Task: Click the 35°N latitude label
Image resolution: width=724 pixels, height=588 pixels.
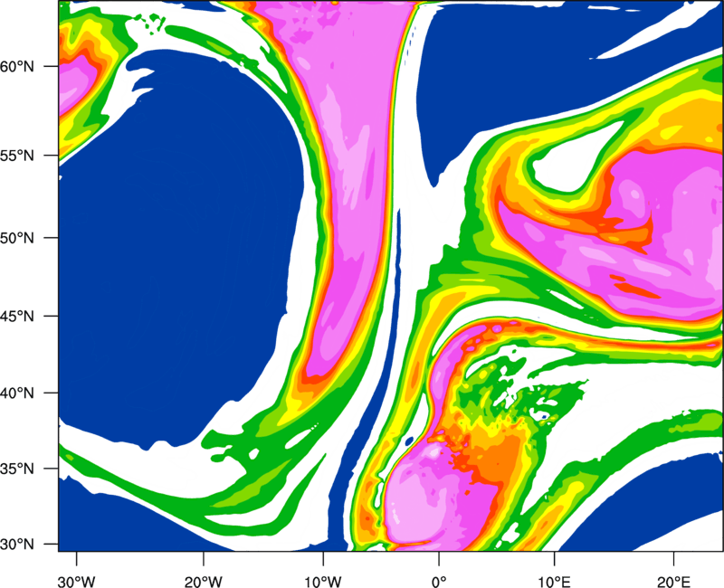Action: [17, 469]
